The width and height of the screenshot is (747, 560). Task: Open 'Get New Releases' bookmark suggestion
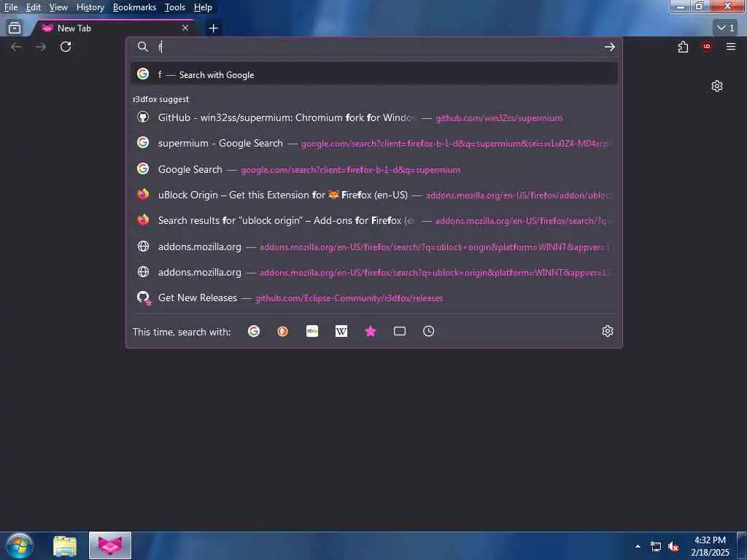pos(374,298)
